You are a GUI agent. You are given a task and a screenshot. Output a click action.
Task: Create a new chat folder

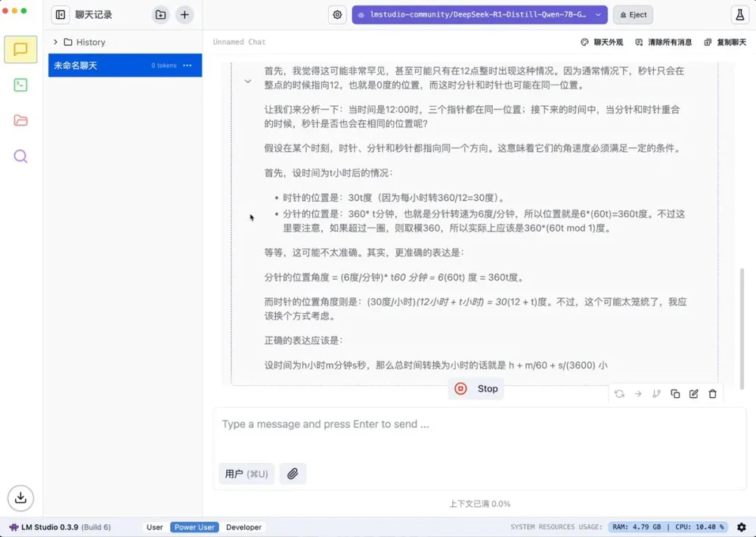[160, 14]
